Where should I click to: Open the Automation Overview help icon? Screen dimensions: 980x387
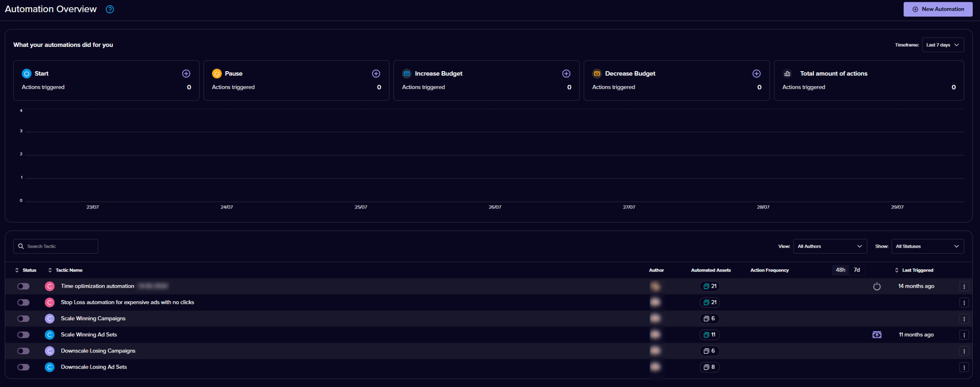pyautogui.click(x=110, y=9)
